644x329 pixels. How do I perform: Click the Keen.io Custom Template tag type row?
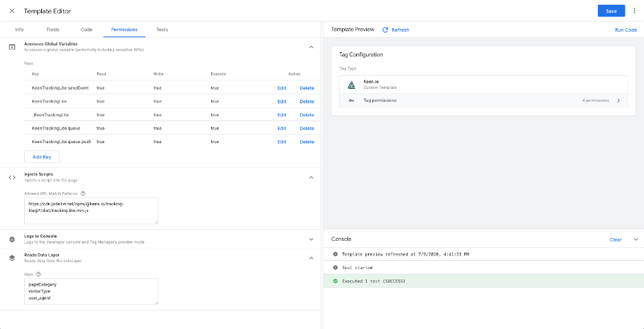pos(484,85)
